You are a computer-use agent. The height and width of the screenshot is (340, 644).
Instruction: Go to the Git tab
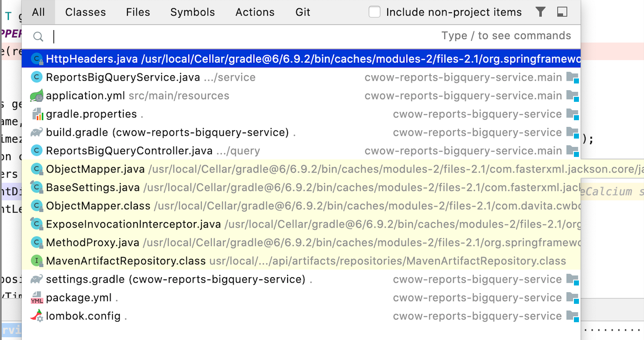(303, 12)
